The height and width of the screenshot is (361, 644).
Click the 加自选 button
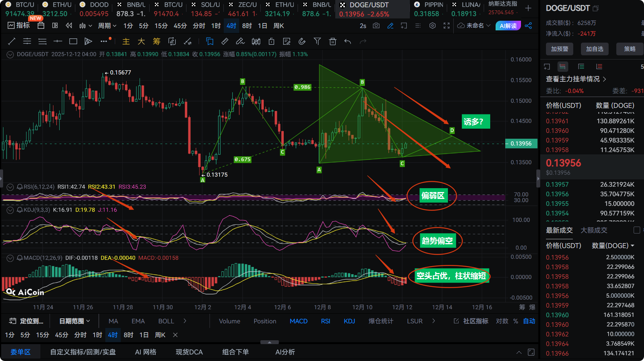point(594,49)
